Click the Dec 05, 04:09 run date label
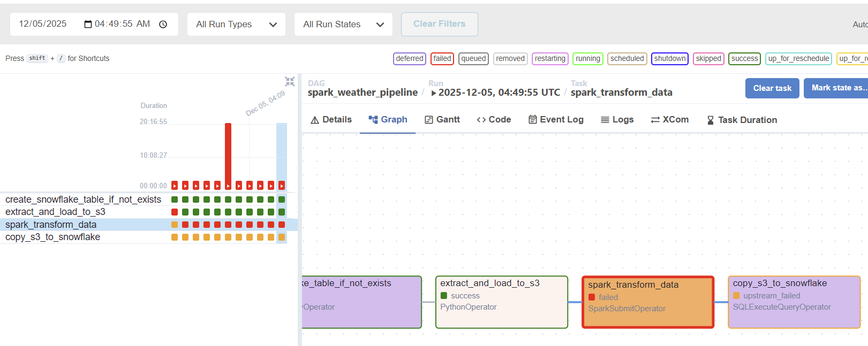868x346 pixels. 265,104
